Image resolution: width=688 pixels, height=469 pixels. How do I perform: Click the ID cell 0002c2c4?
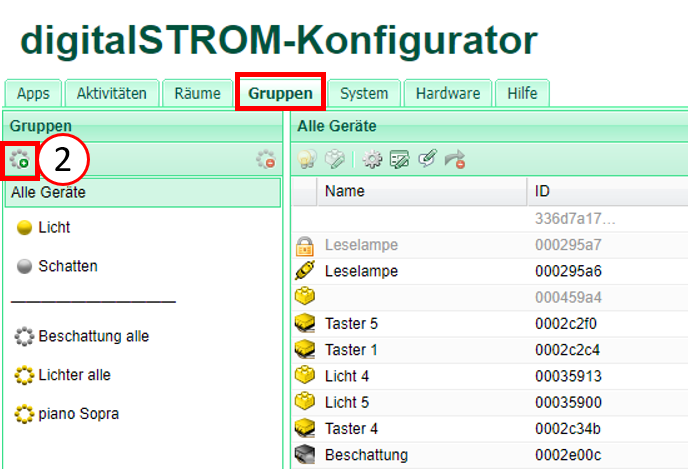tap(567, 350)
